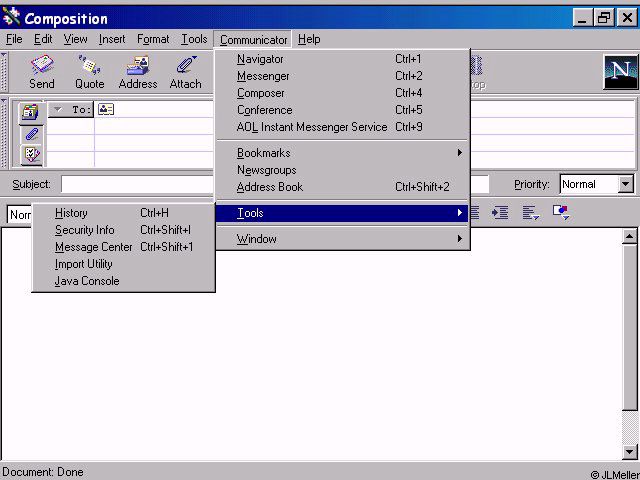Select Message Center in submenu
The width and height of the screenshot is (640, 480).
click(x=123, y=247)
